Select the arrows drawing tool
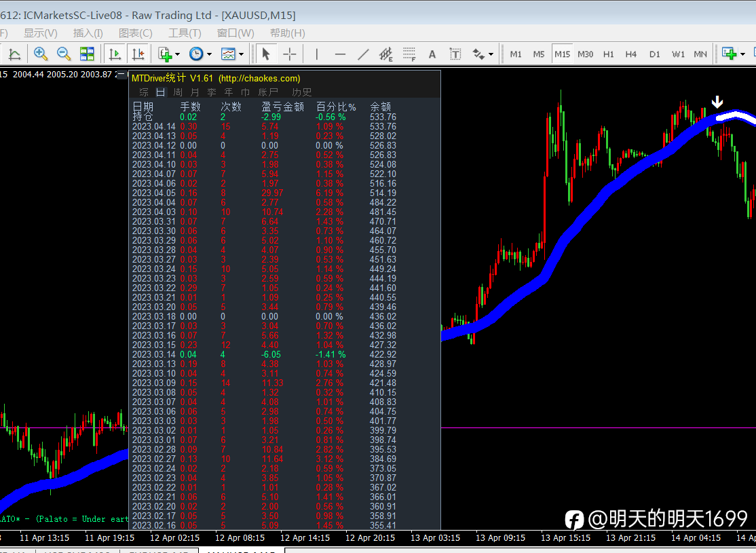The height and width of the screenshot is (553, 756). [478, 54]
